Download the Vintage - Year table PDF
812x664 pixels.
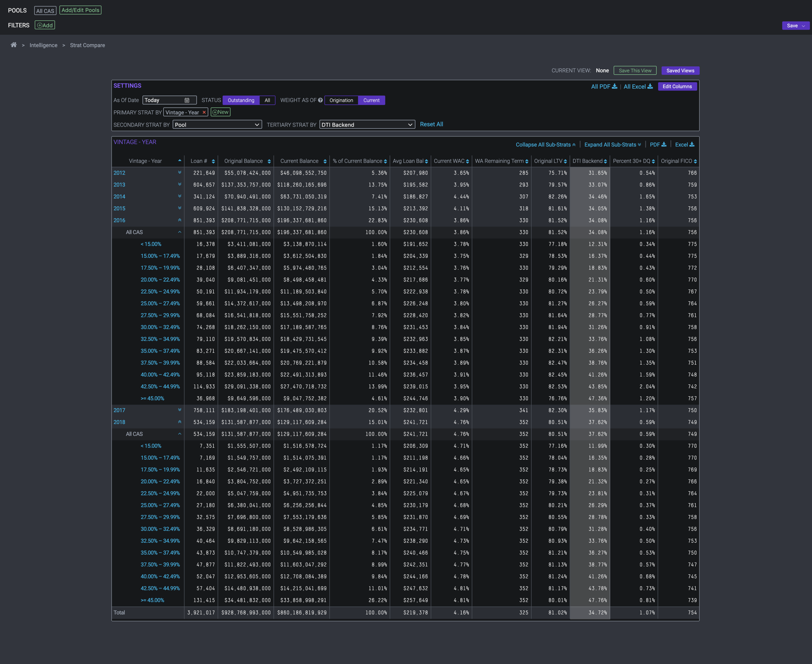658,144
